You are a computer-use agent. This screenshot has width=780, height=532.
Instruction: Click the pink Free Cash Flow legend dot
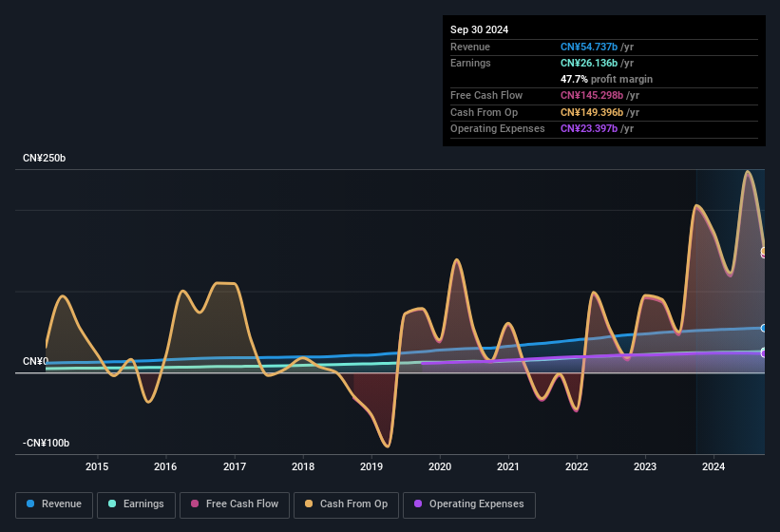(195, 503)
